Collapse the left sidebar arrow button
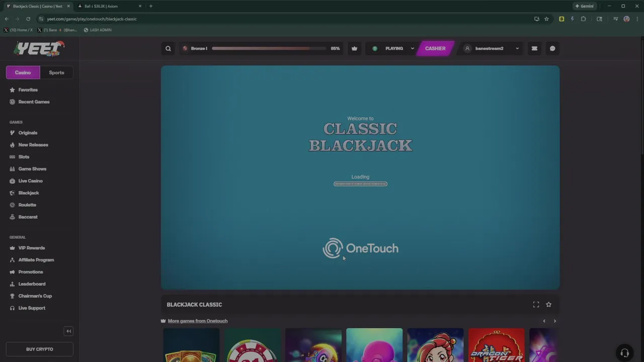This screenshot has height=362, width=644. point(69,331)
